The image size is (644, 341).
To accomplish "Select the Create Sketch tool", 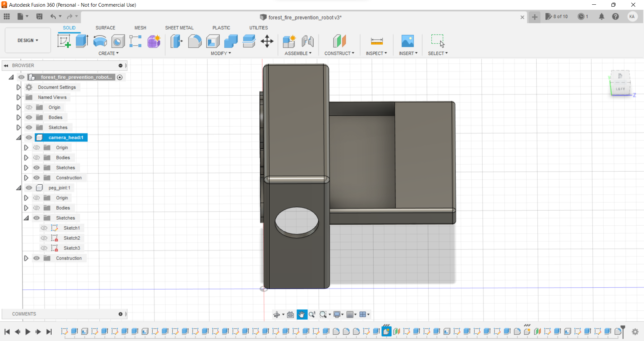I will coord(64,41).
